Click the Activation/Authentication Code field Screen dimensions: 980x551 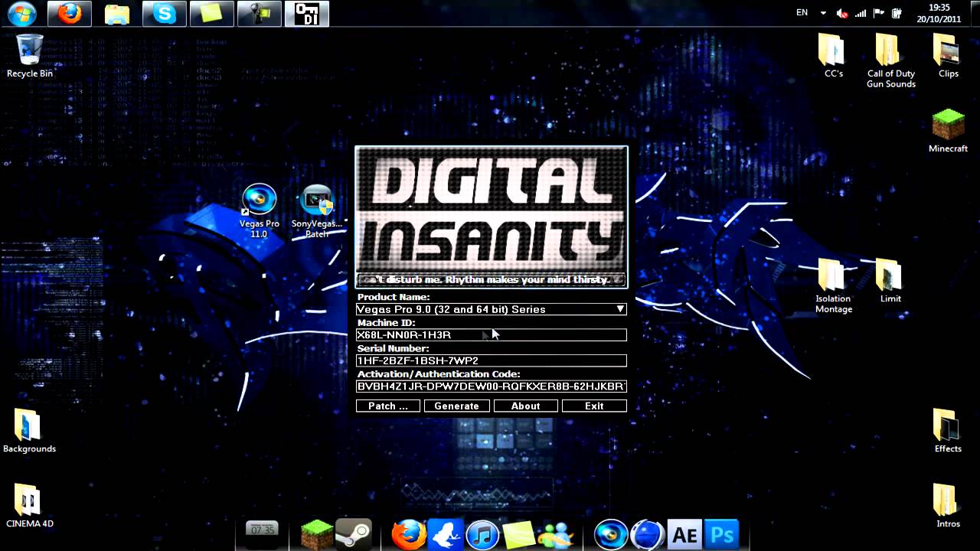(492, 386)
